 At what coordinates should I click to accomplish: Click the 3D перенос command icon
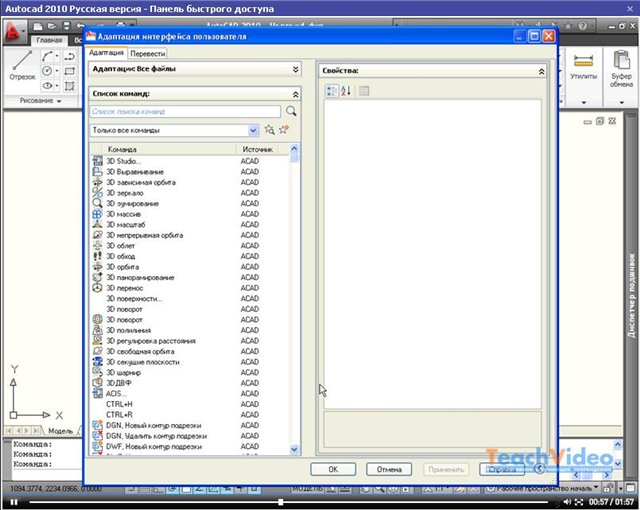pos(97,288)
